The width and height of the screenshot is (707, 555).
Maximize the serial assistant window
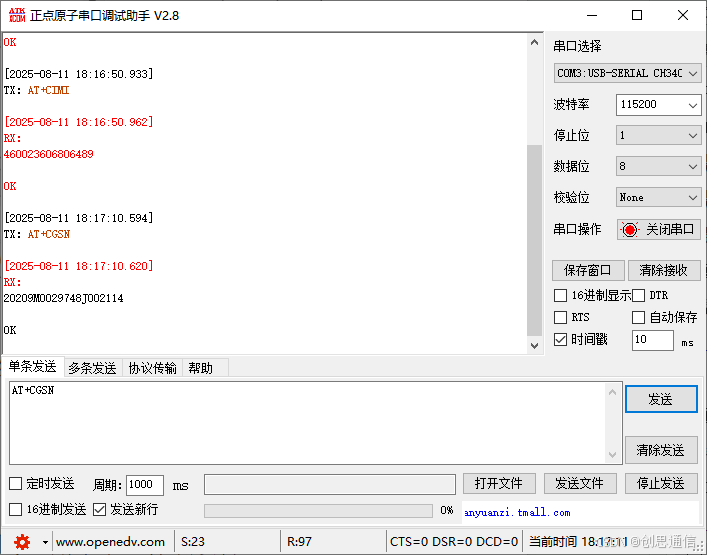tap(637, 15)
